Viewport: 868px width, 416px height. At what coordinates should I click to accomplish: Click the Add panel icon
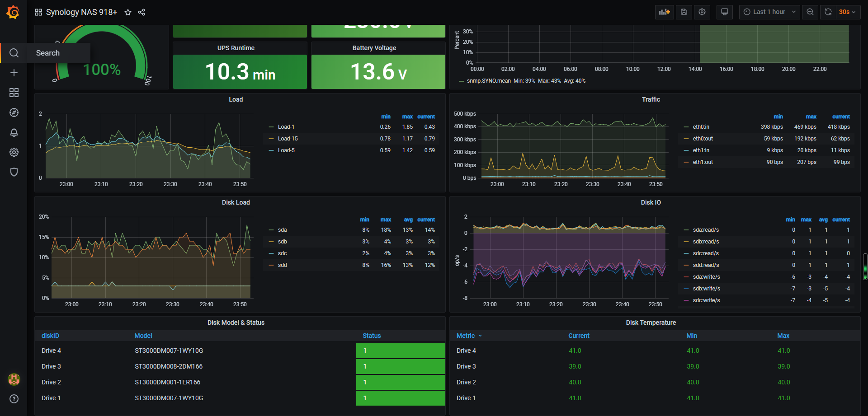665,12
